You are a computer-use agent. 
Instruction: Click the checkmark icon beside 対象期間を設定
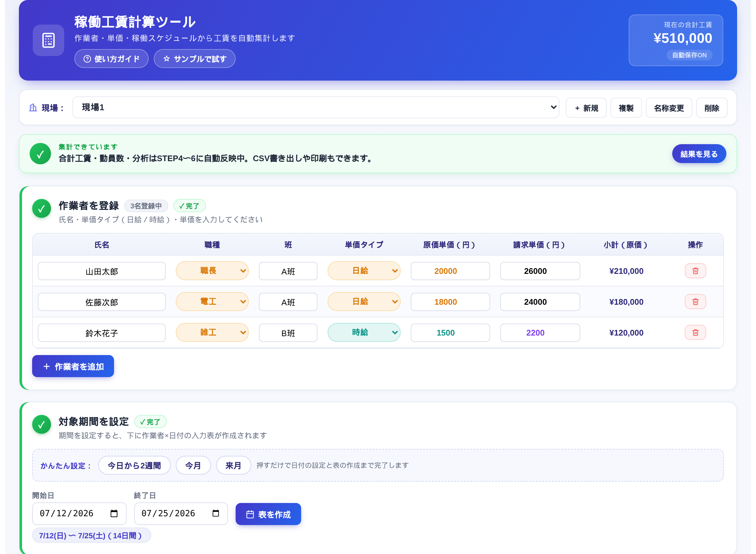[42, 425]
